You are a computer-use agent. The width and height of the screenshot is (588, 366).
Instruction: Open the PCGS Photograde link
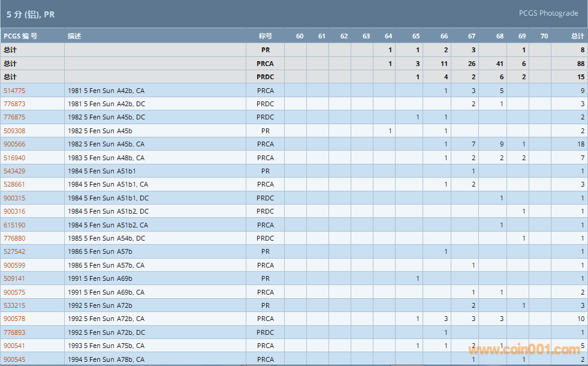pyautogui.click(x=548, y=13)
